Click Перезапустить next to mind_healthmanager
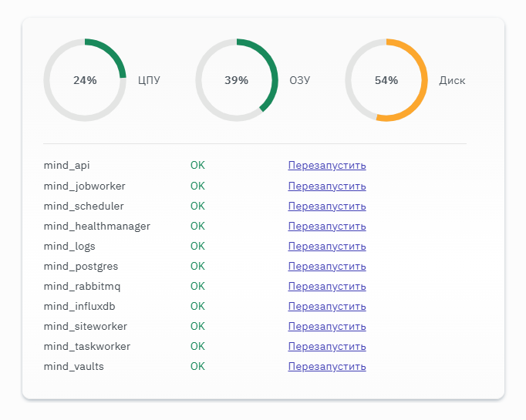 326,226
